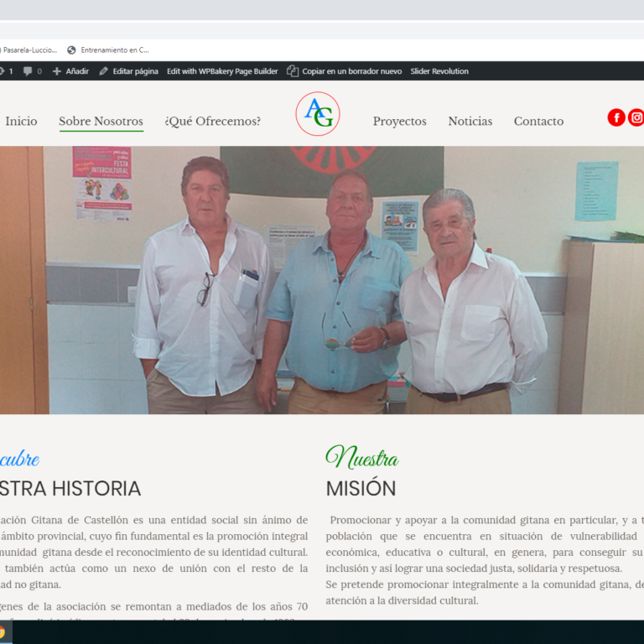
Task: Open Slider Revolution from the admin bar
Action: [x=439, y=71]
